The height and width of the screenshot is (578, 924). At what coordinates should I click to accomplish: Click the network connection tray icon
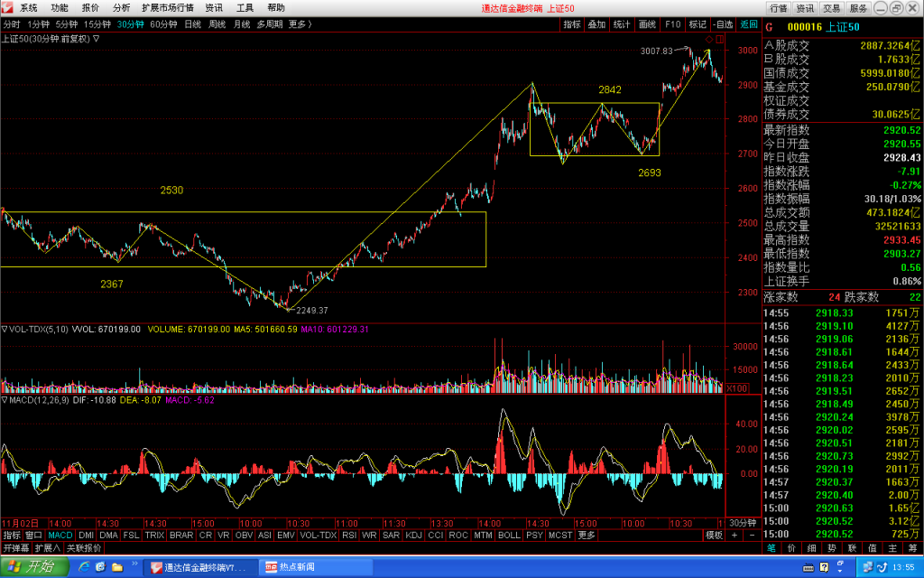(869, 567)
